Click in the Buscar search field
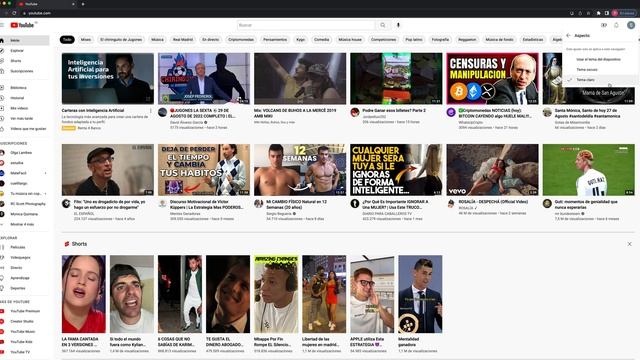 pos(306,25)
